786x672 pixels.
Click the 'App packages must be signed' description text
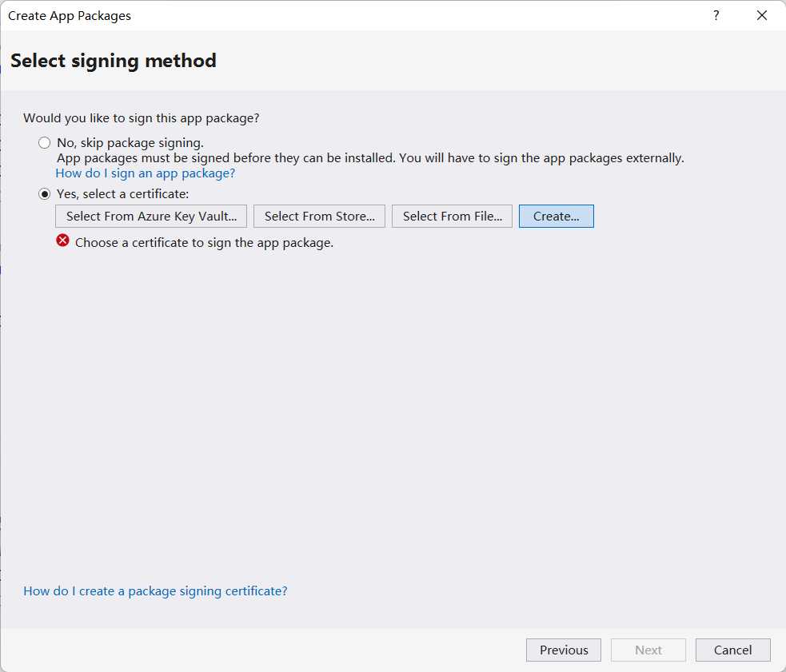click(x=370, y=158)
